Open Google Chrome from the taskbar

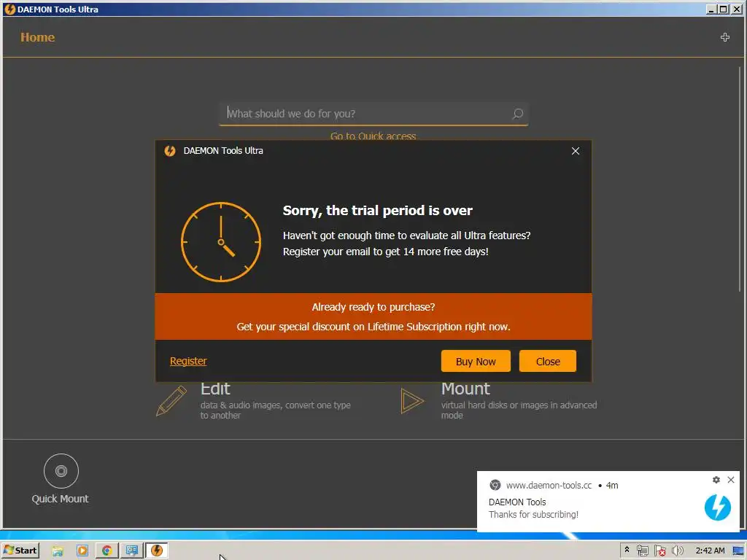point(107,551)
